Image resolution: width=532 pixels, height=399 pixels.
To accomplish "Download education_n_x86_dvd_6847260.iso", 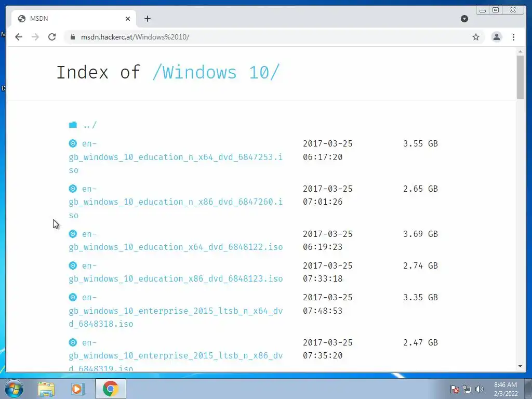I will [176, 202].
